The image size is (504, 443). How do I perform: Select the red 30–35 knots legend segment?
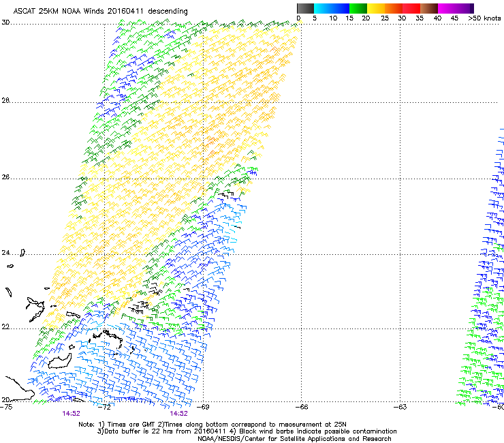click(411, 8)
